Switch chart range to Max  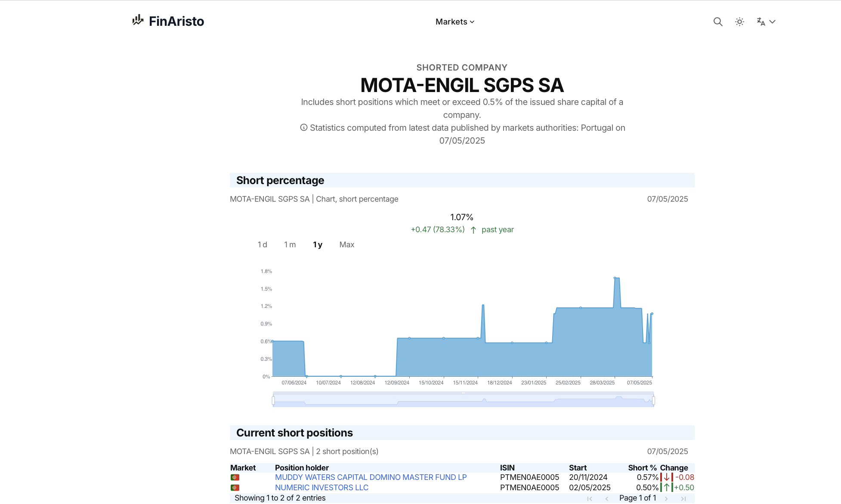point(346,245)
